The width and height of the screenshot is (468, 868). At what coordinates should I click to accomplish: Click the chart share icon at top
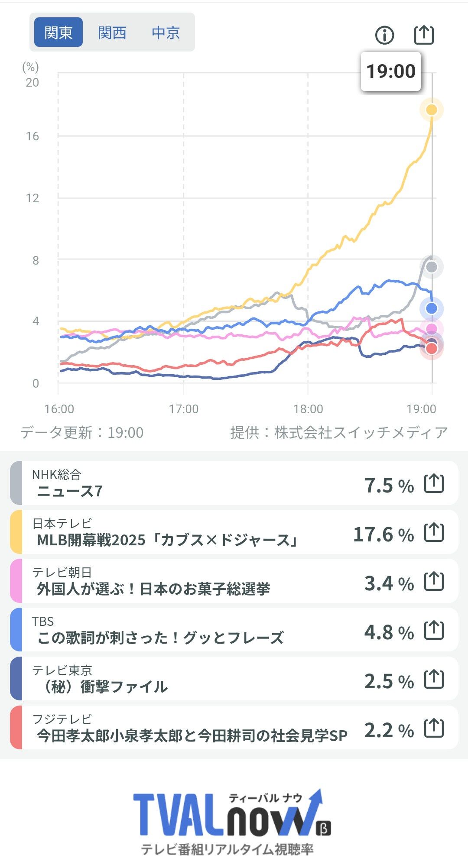424,35
